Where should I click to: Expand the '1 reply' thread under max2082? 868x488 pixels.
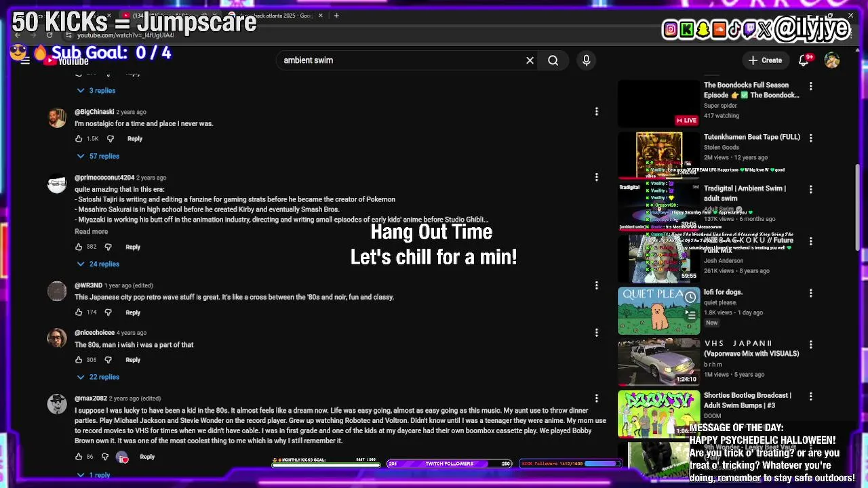[94, 475]
